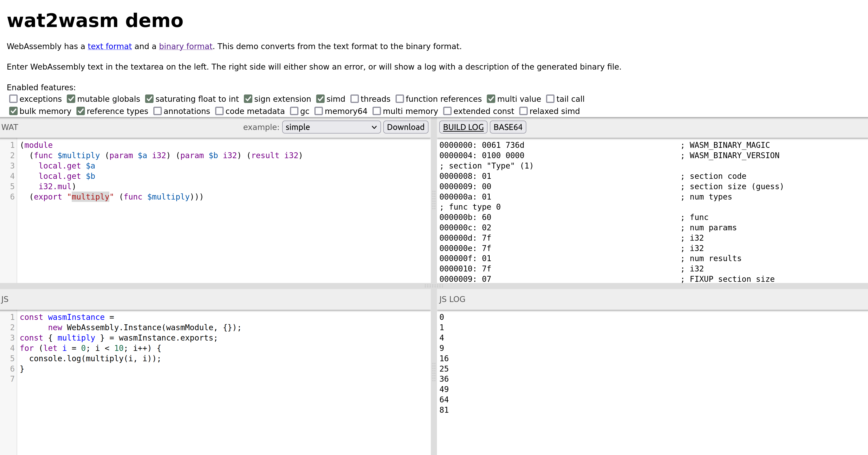
Task: Check the code metadata checkbox
Action: coord(219,111)
